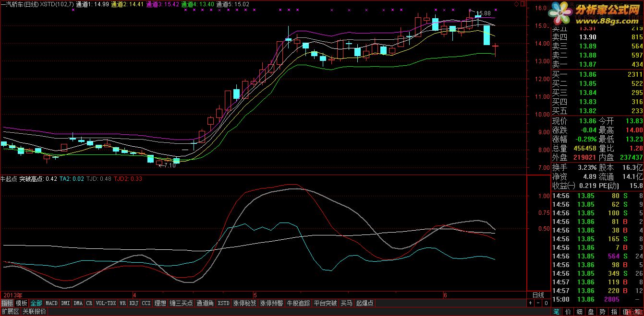Image resolution: width=644 pixels, height=316 pixels.
Task: Switch to 笔 tick-by-tick tab
Action: tap(556, 312)
